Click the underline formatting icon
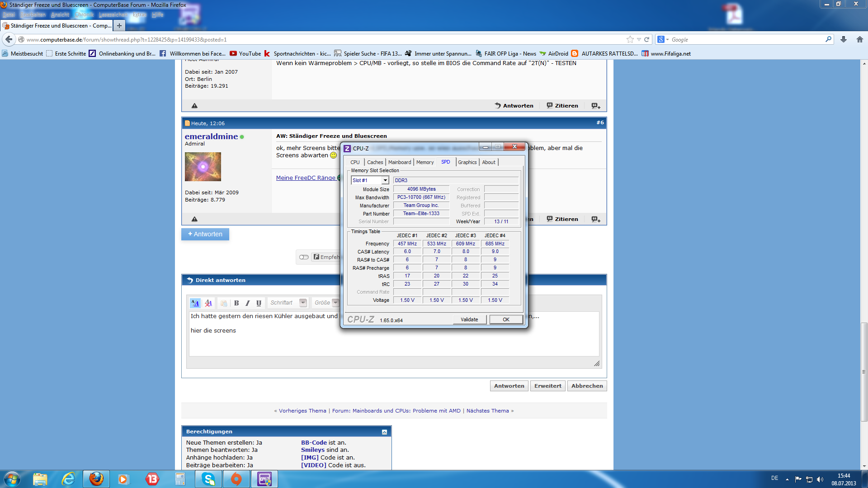Viewport: 868px width, 488px height. coord(259,303)
